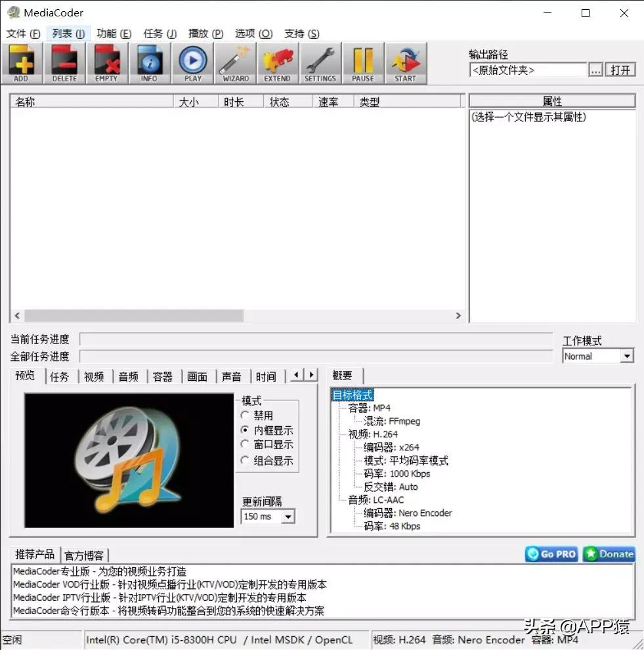
Task: Switch to the 官方博客 tab
Action: tap(85, 555)
